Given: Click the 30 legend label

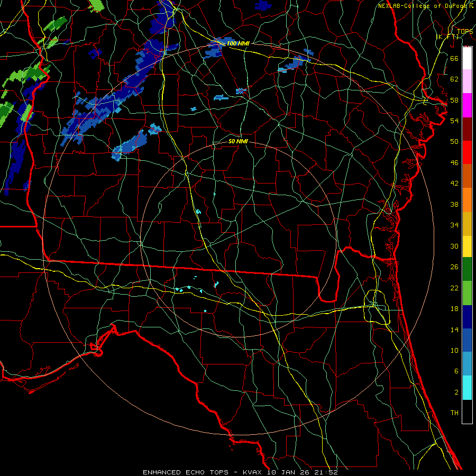Looking at the screenshot, I should coord(454,246).
